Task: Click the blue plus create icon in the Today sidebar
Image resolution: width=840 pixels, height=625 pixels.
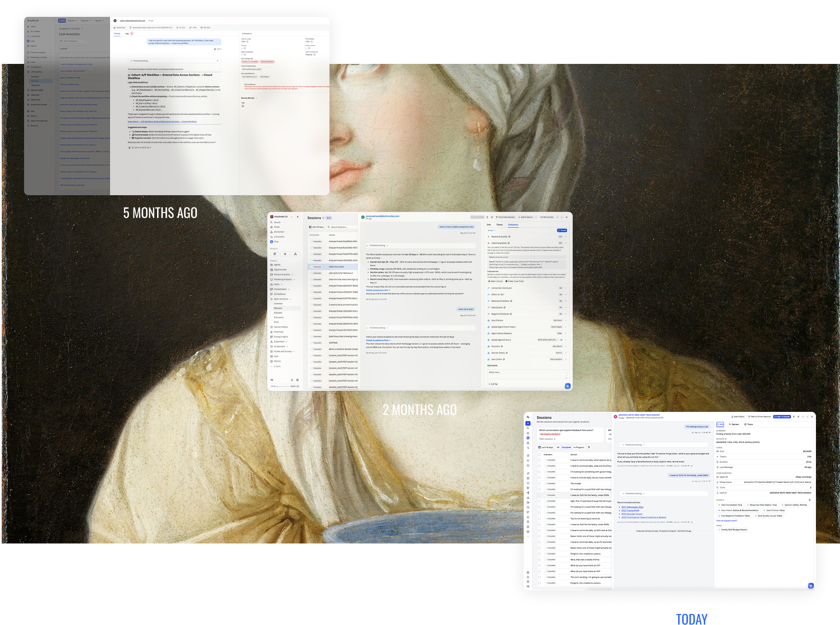Action: tap(528, 423)
